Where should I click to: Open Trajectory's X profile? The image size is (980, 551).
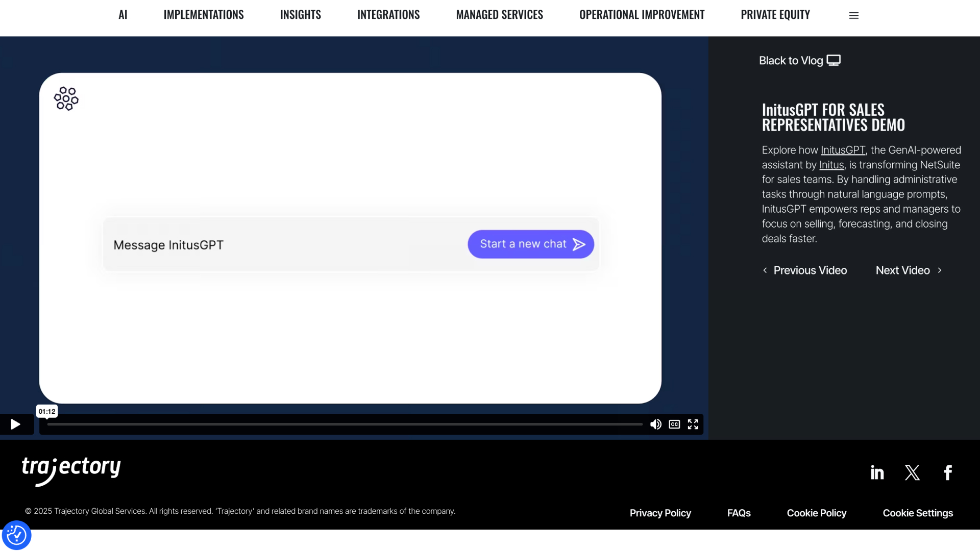click(x=912, y=472)
